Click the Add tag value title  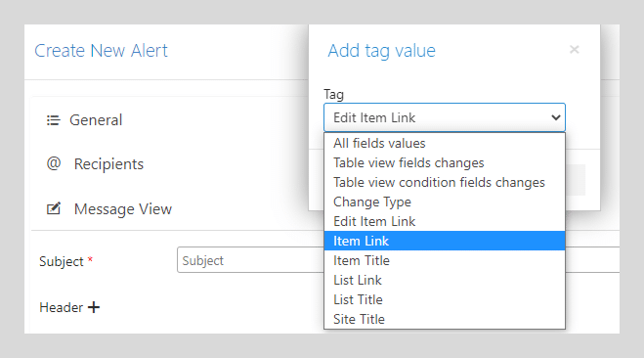coord(381,51)
